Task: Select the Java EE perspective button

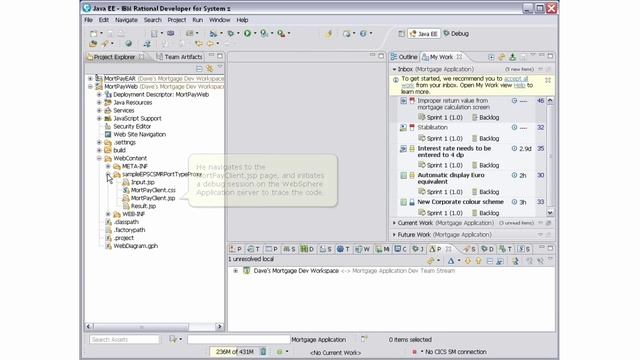Action: coord(424,34)
